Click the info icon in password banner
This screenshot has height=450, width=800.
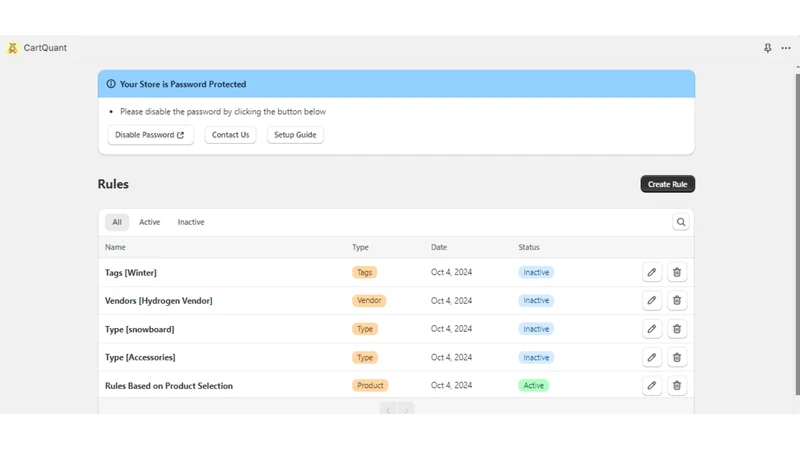(x=111, y=84)
